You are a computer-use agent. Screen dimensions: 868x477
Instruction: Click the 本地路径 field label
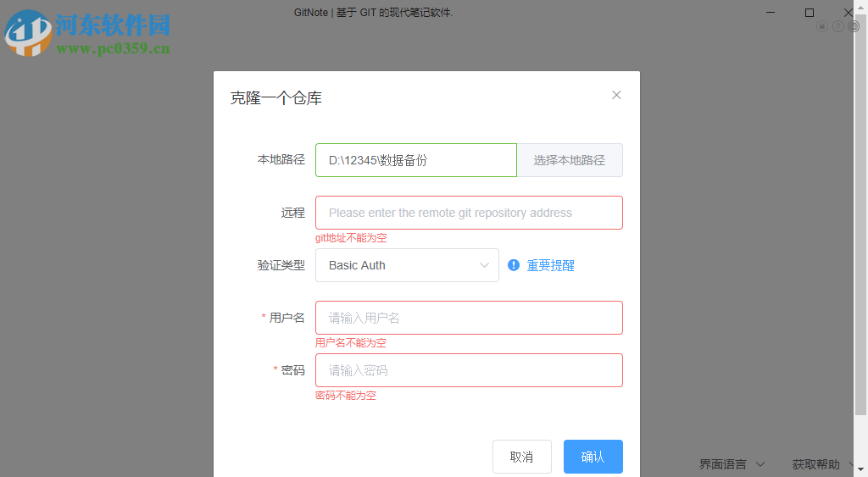point(281,159)
